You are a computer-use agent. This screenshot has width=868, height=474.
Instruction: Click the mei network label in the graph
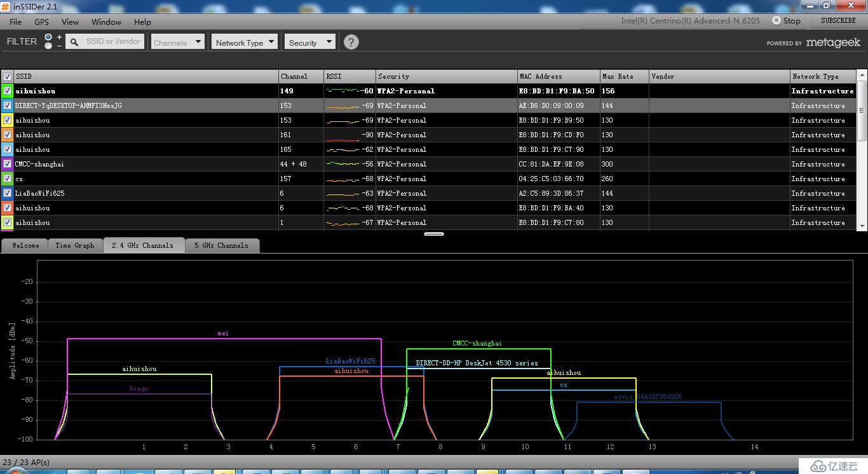point(223,333)
